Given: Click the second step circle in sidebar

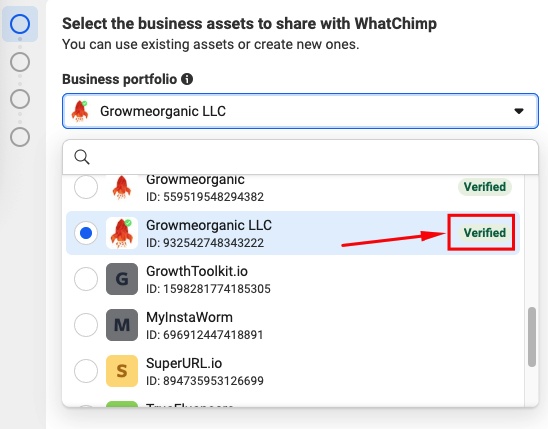Looking at the screenshot, I should (20, 62).
